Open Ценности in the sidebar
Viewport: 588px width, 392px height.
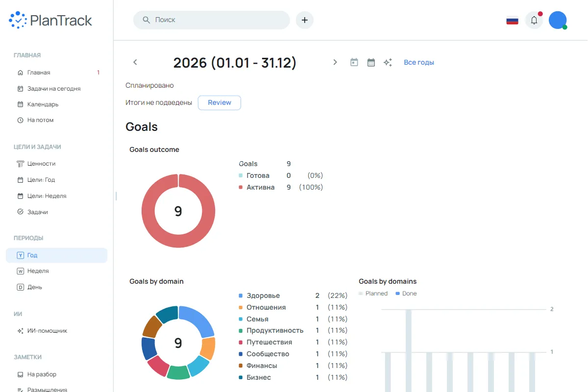pyautogui.click(x=56, y=164)
